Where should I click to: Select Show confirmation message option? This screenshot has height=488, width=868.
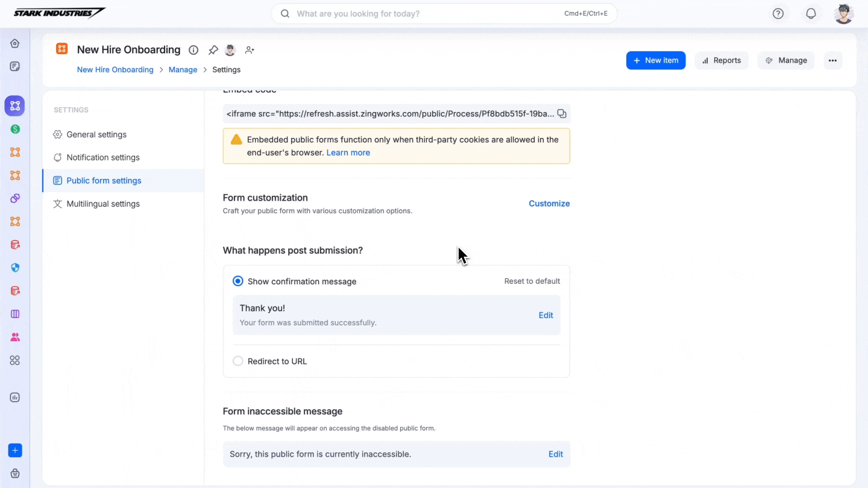pos(238,281)
